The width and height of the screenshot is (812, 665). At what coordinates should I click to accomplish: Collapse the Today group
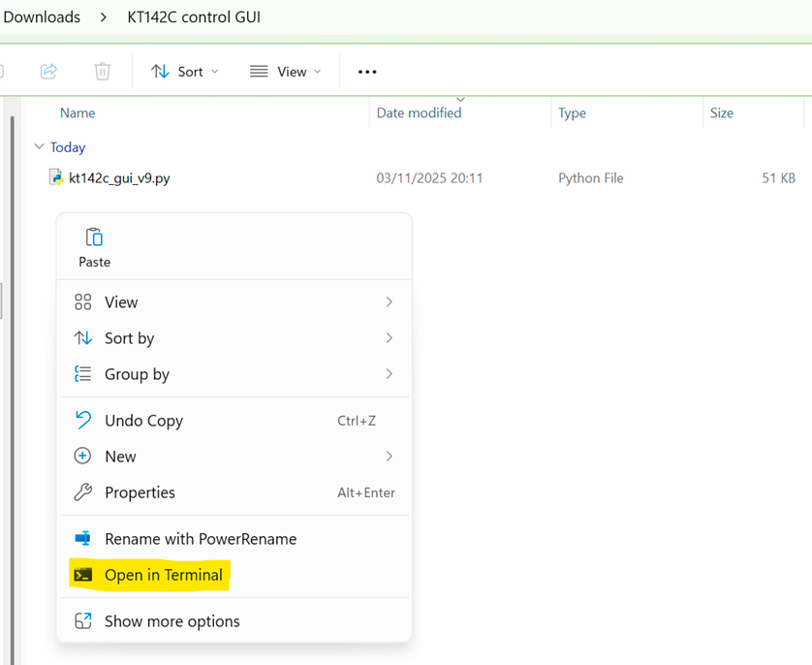(39, 147)
